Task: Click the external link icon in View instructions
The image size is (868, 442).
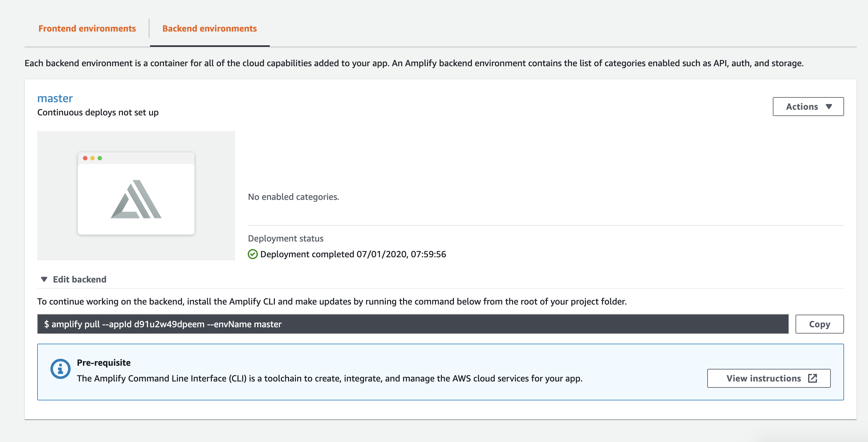Action: (813, 378)
